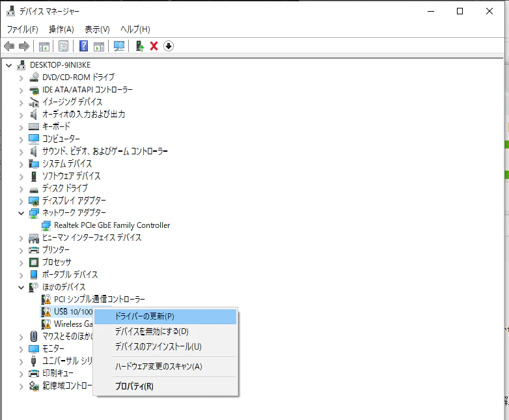The image size is (509, 420).
Task: Select the DESKTOP-9INI3KE computer icon
Action: click(x=21, y=65)
